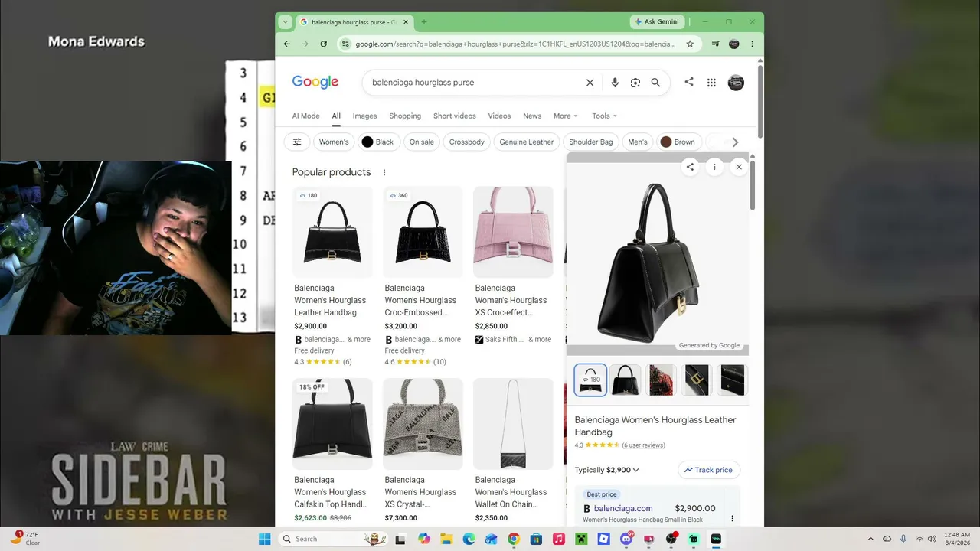Apply the Genuine Leather filter chip

coord(527,142)
